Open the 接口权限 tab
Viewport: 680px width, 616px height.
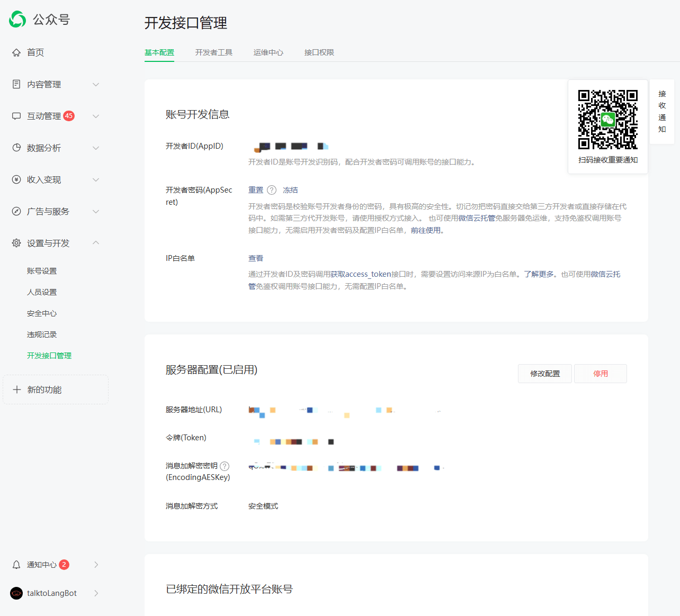pos(319,52)
